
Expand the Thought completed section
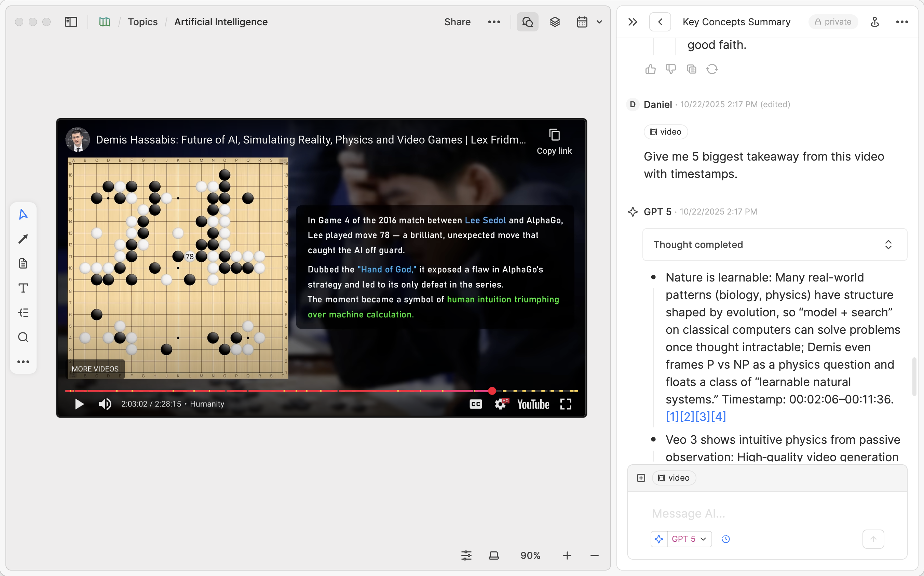[888, 245]
